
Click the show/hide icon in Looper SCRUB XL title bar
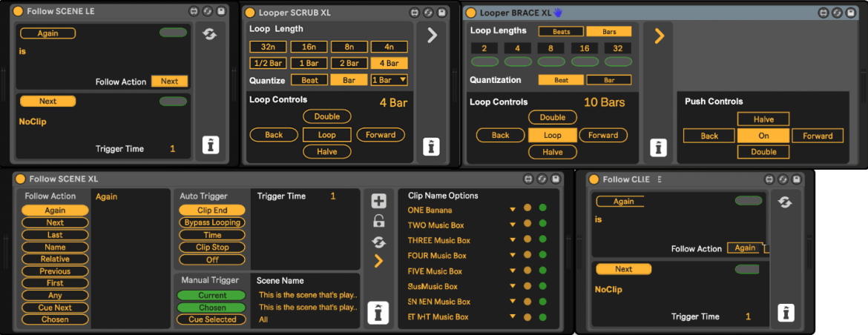pyautogui.click(x=415, y=13)
